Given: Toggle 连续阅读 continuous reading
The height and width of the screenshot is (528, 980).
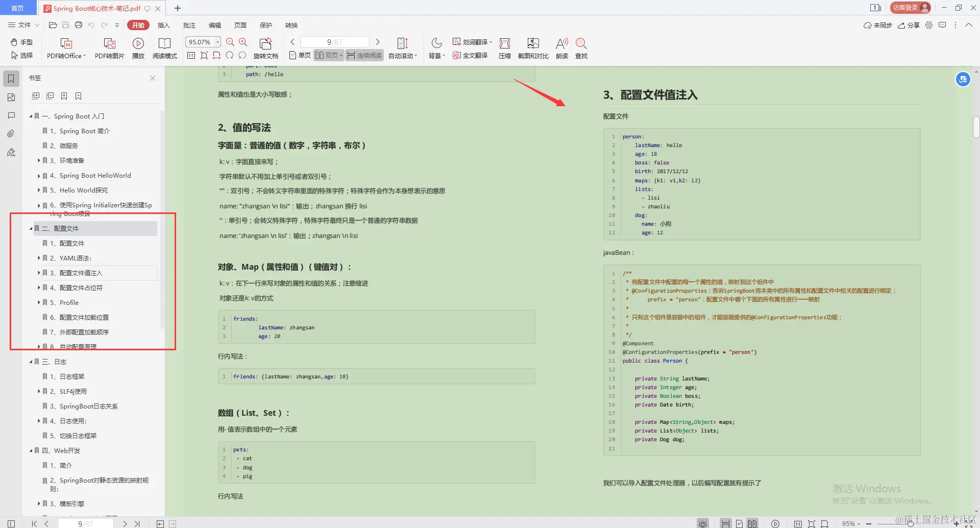Looking at the screenshot, I should (364, 55).
